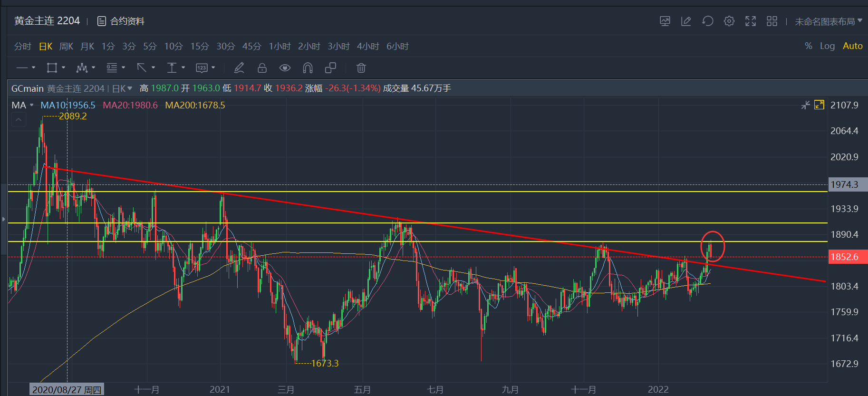Click the shrink pane icon on the chart
868x396 pixels.
coord(805,105)
